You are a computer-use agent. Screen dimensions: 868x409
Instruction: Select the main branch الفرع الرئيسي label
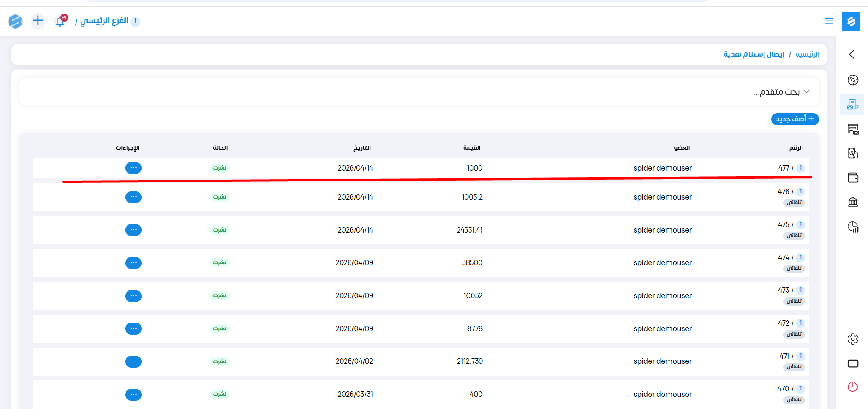[104, 21]
